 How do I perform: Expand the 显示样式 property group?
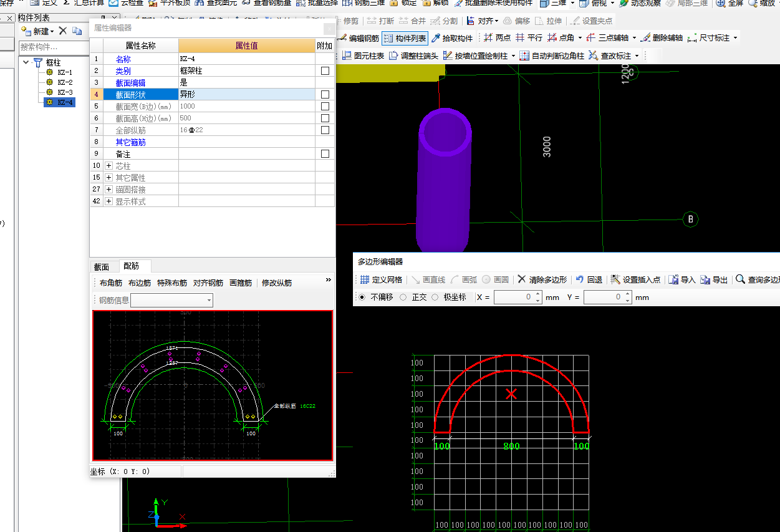tap(109, 201)
